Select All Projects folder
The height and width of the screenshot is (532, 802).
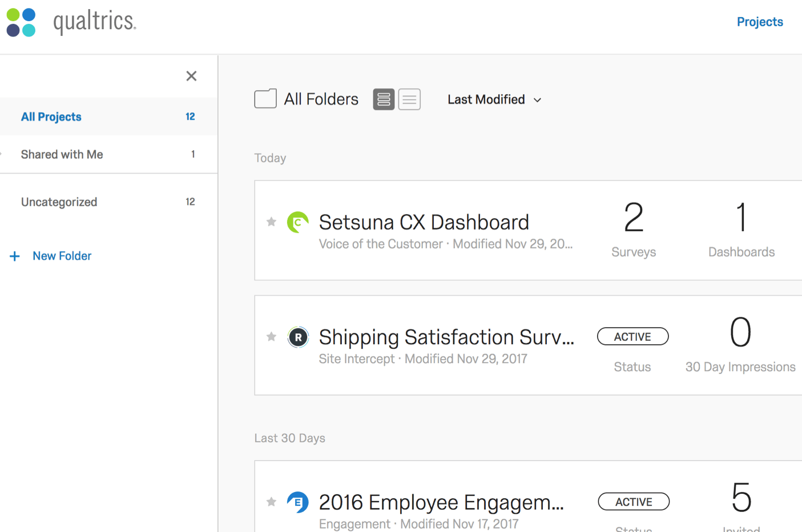108,116
